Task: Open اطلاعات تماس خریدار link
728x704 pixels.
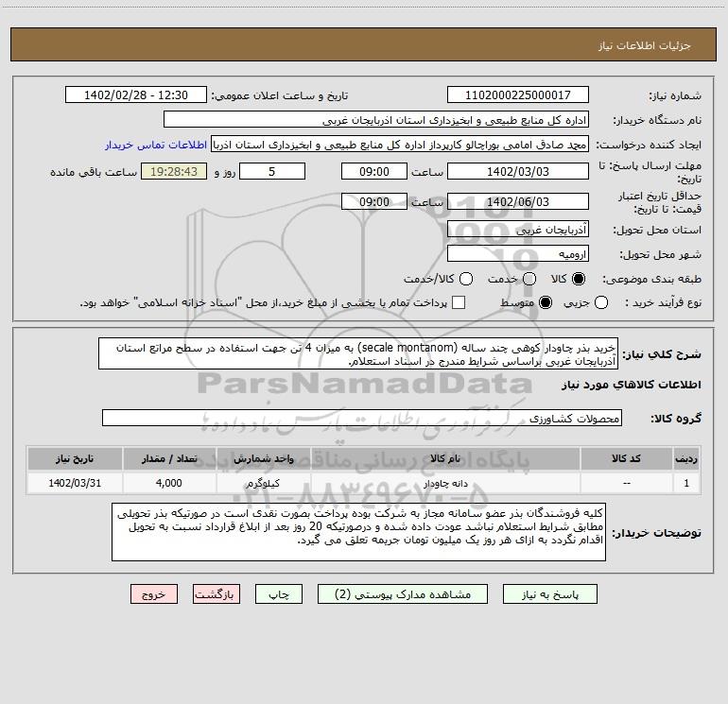Action: click(x=156, y=145)
